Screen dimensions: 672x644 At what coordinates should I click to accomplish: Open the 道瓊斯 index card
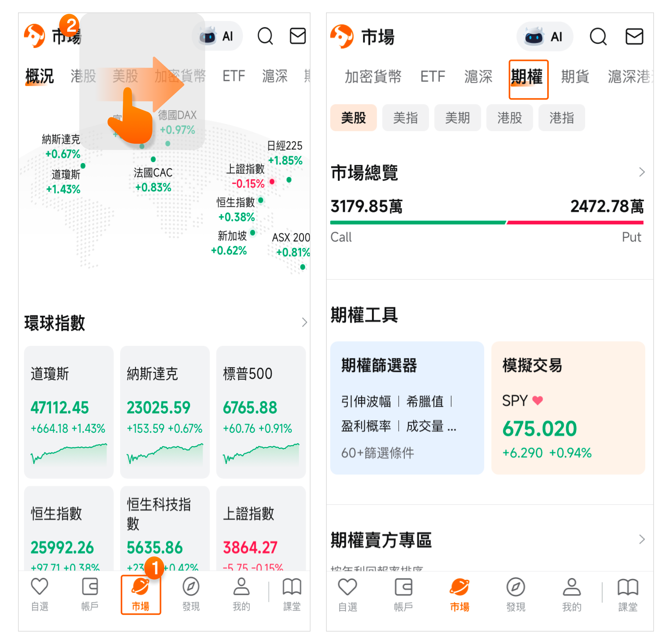[68, 412]
